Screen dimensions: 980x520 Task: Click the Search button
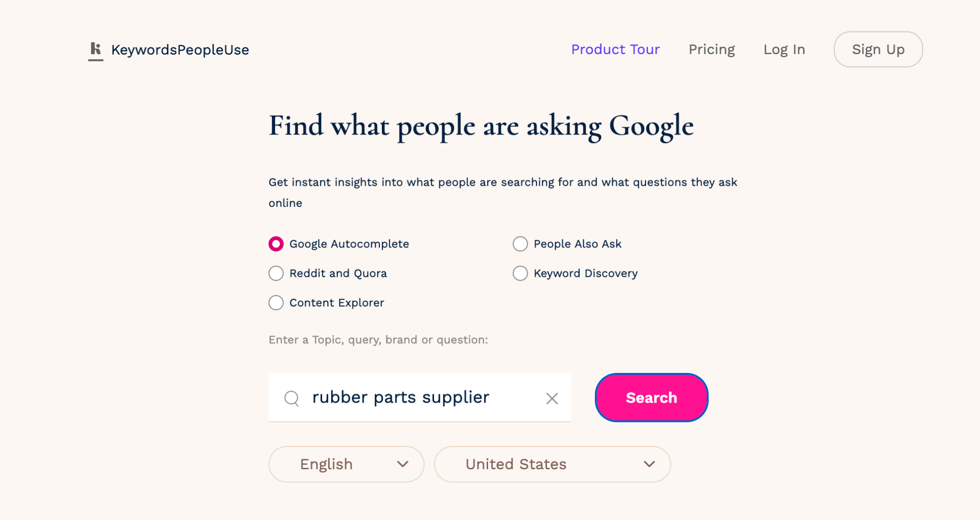[651, 397]
